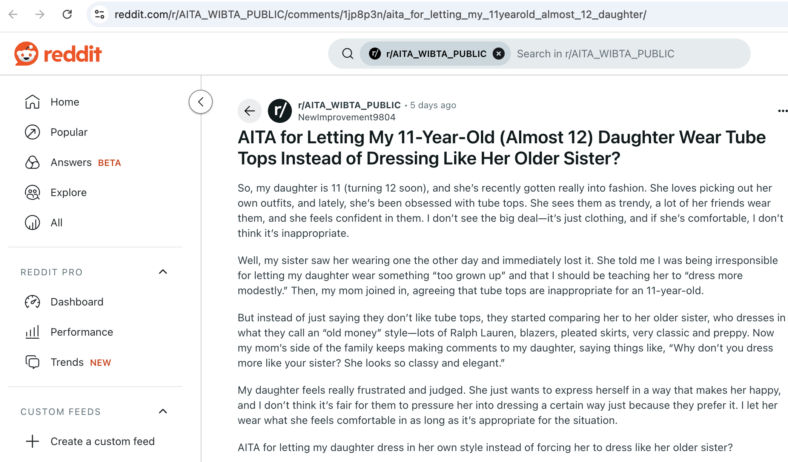Open Reddit home via logo
This screenshot has height=462, width=788.
click(58, 53)
